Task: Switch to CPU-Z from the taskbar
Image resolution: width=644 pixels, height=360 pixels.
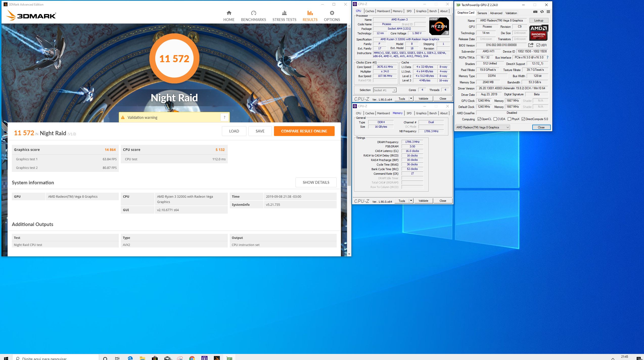Action: [204, 358]
